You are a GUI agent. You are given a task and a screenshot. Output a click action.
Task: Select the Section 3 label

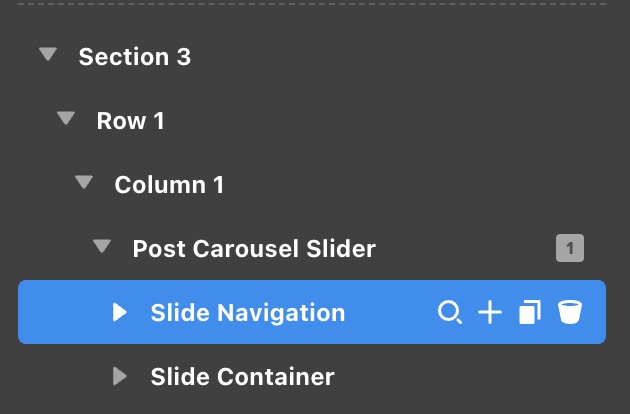tap(134, 56)
